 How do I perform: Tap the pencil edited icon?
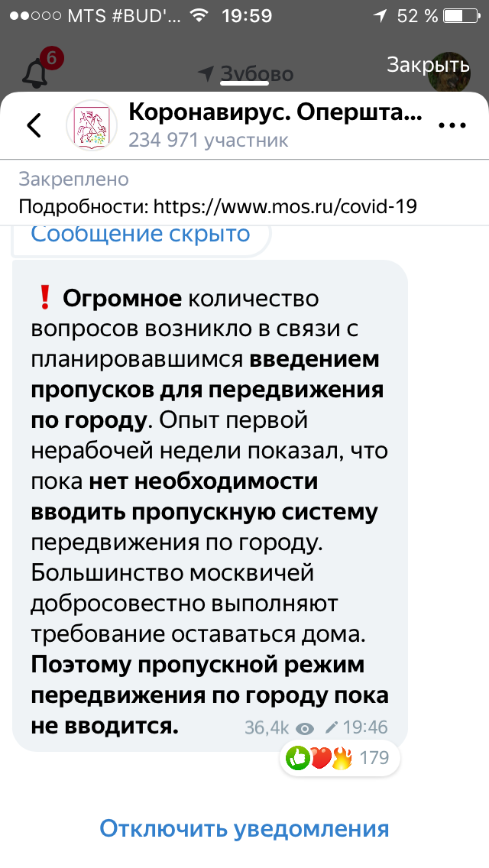[x=331, y=728]
